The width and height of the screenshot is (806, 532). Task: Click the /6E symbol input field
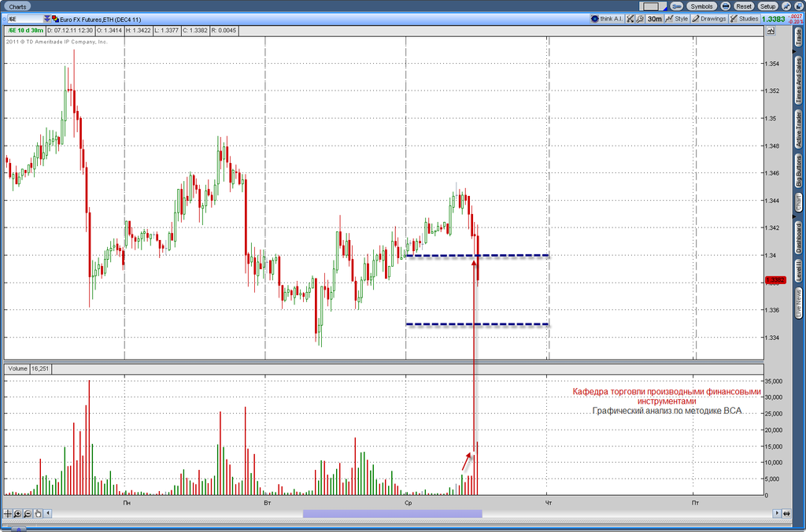tap(24, 19)
